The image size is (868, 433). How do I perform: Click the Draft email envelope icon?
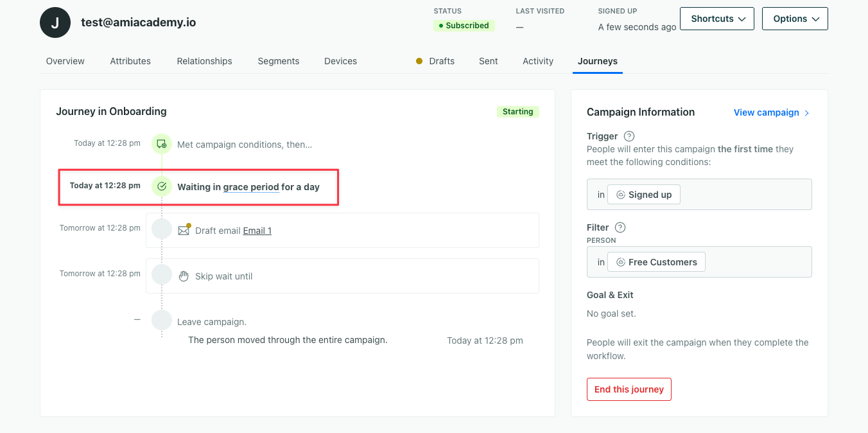click(184, 229)
